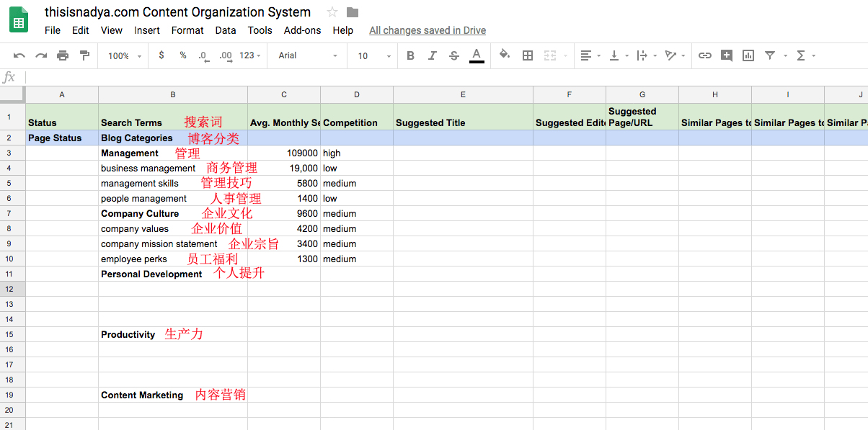
Task: Click the 'All changes saved in Drive' link
Action: click(x=427, y=30)
